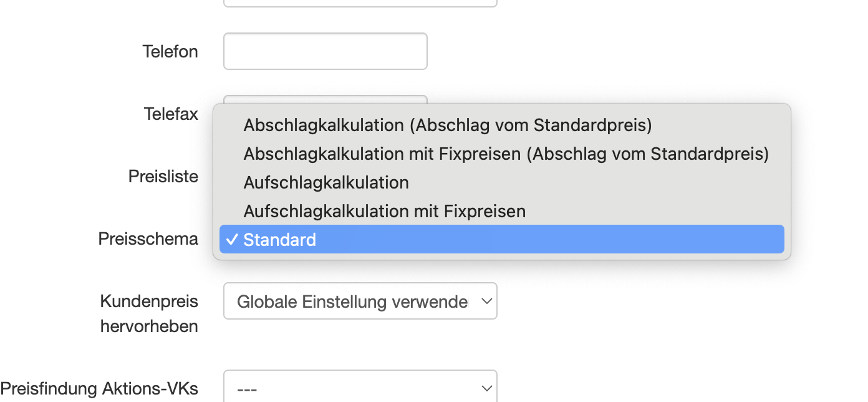Click the Telefon label

point(170,51)
